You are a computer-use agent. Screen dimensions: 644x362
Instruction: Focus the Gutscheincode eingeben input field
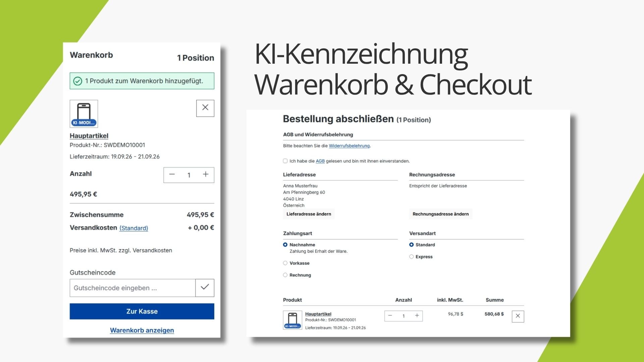coord(132,288)
